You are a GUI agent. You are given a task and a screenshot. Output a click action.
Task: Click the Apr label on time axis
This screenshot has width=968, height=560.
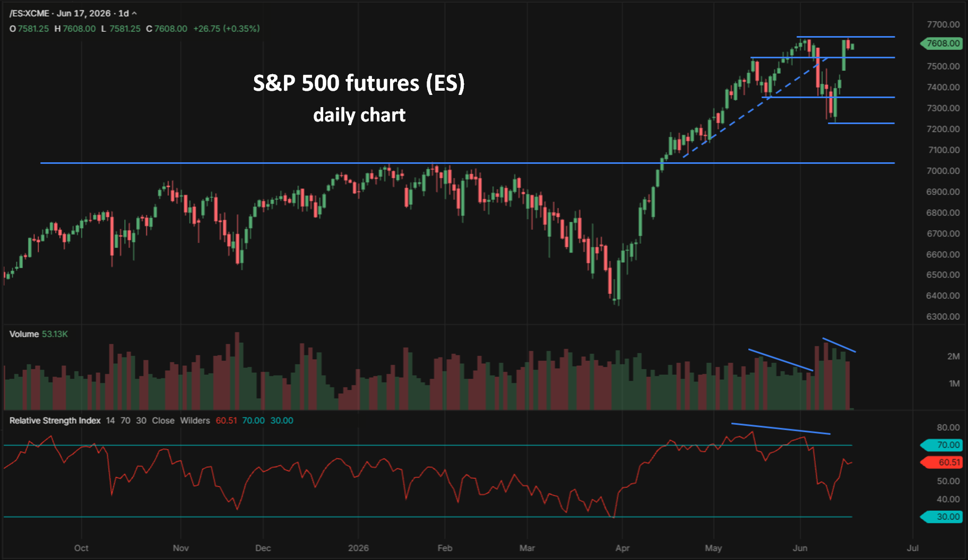tap(622, 548)
